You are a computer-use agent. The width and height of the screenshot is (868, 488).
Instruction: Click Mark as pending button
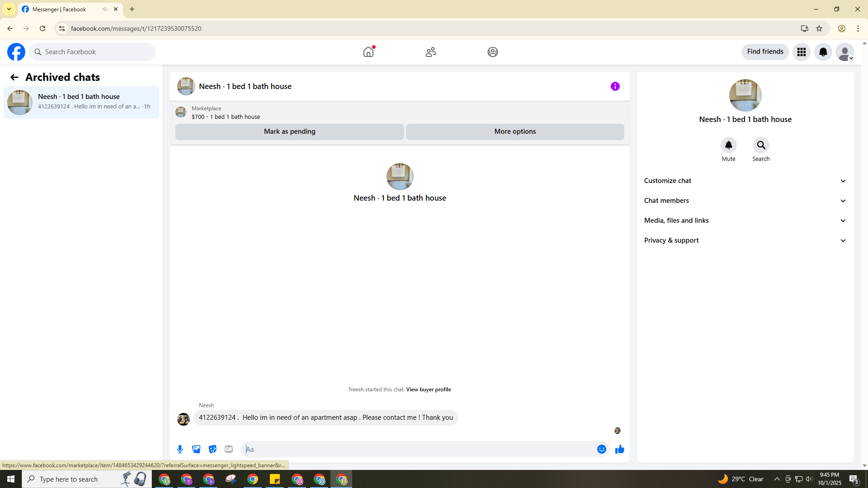[x=289, y=131]
